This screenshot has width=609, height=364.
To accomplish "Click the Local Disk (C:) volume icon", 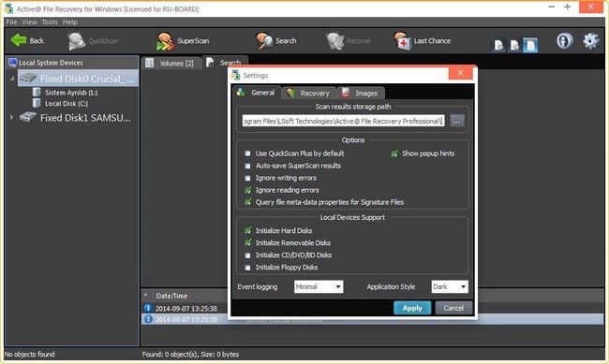I will [37, 103].
